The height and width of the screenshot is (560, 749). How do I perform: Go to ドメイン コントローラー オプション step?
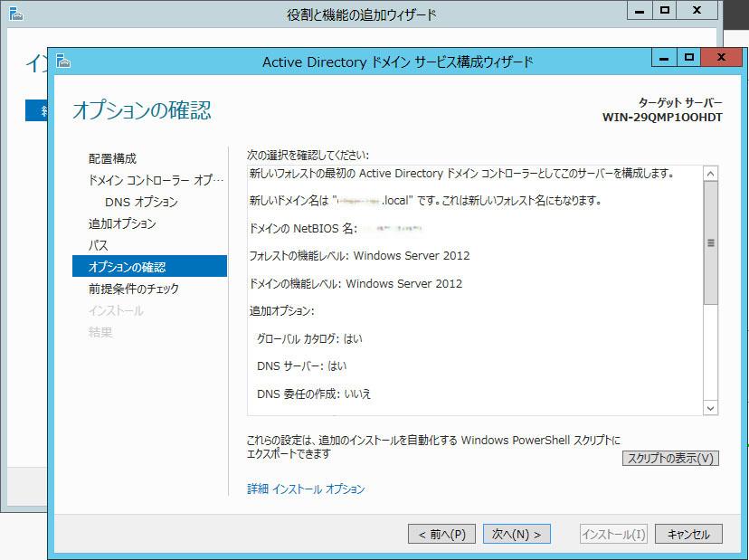(x=156, y=180)
